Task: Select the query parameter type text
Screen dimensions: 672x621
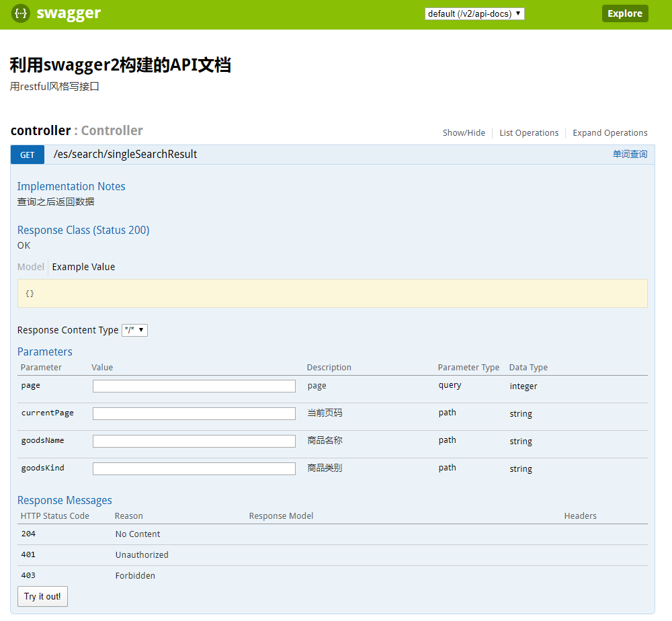Action: pyautogui.click(x=450, y=385)
